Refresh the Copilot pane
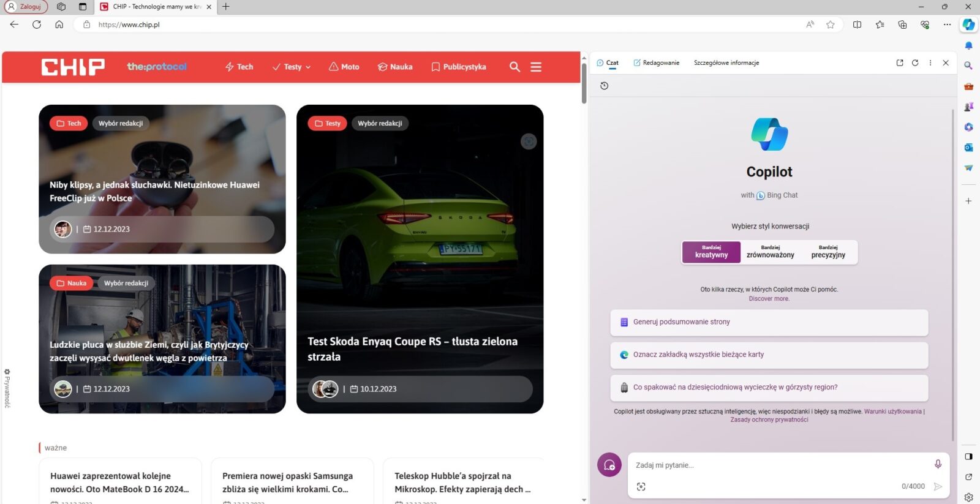This screenshot has height=504, width=980. click(915, 63)
